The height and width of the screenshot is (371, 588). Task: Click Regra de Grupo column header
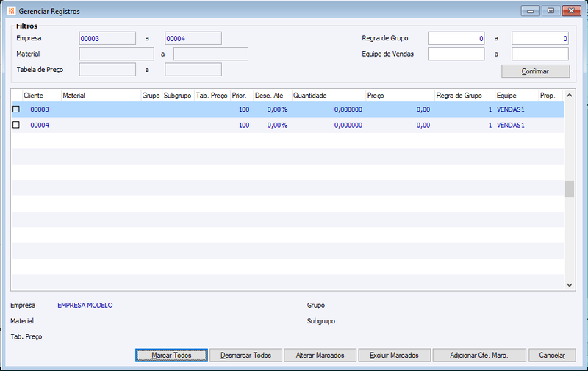(465, 96)
